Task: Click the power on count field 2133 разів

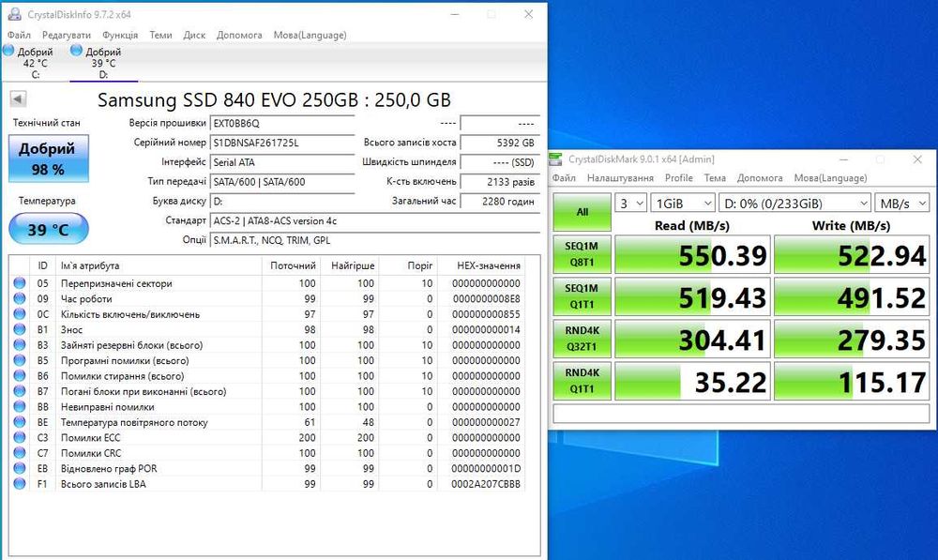Action: point(500,181)
